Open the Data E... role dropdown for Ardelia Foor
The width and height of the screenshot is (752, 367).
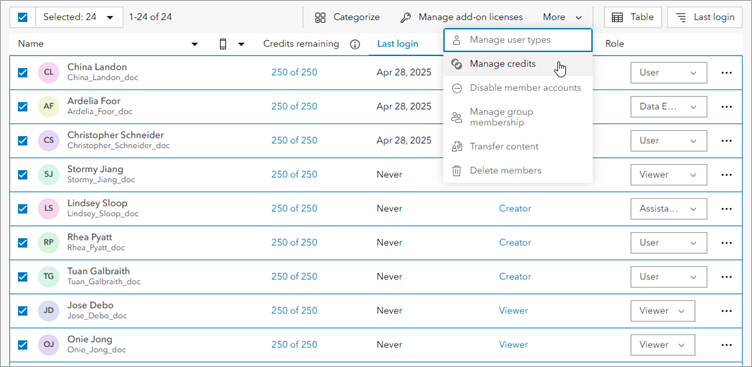[x=669, y=107]
